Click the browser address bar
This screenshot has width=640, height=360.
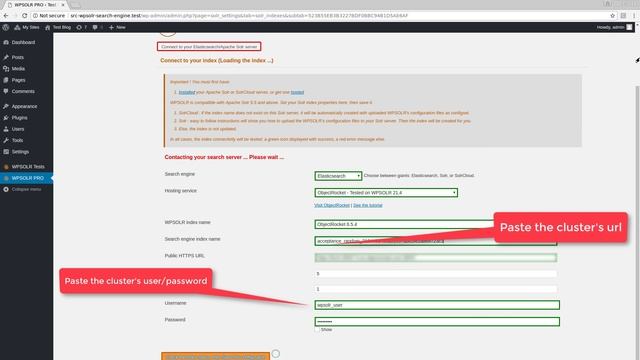pyautogui.click(x=318, y=16)
